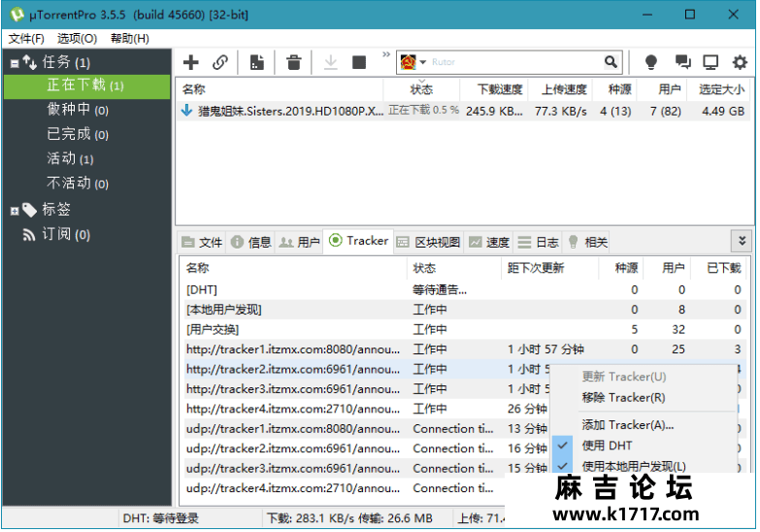Select 正在下載 (1) in the sidebar
The image size is (760, 532).
click(84, 85)
